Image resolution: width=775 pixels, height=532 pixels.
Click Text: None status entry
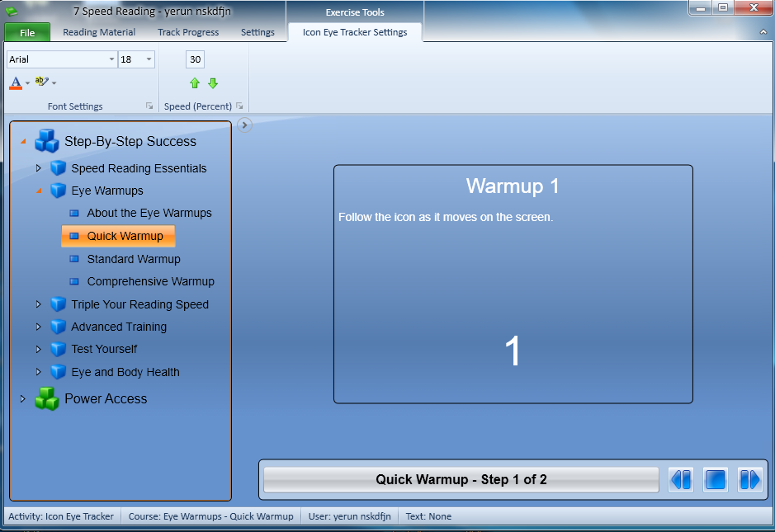pos(428,516)
